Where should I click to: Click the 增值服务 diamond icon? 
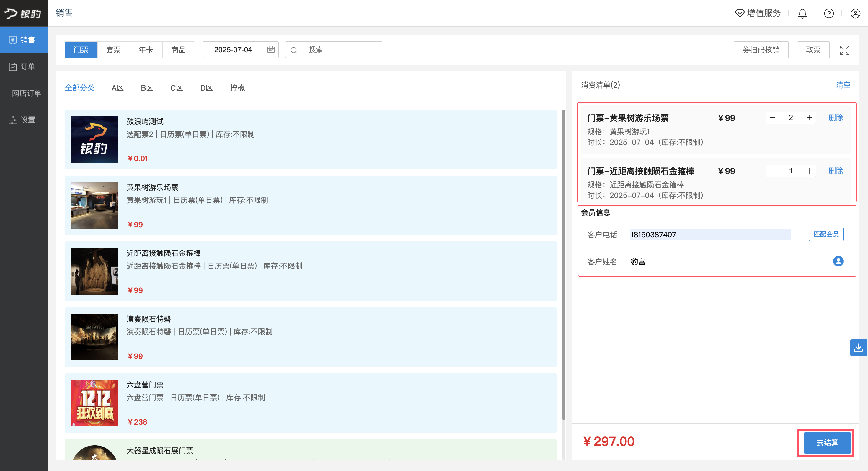point(739,13)
